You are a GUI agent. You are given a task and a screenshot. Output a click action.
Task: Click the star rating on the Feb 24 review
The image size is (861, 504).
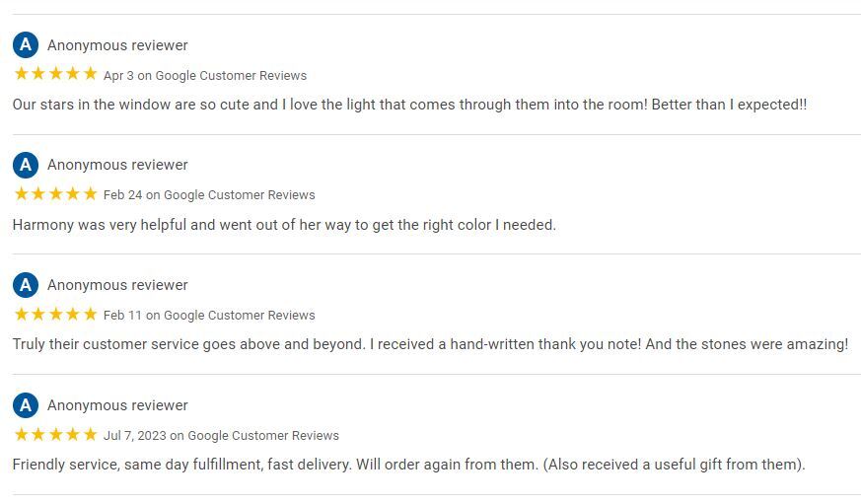point(55,193)
